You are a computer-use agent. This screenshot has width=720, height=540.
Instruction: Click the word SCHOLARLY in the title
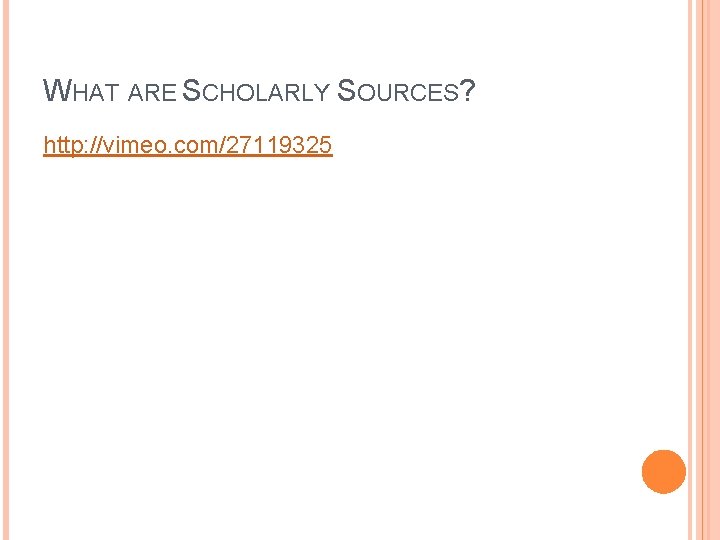[x=255, y=93]
